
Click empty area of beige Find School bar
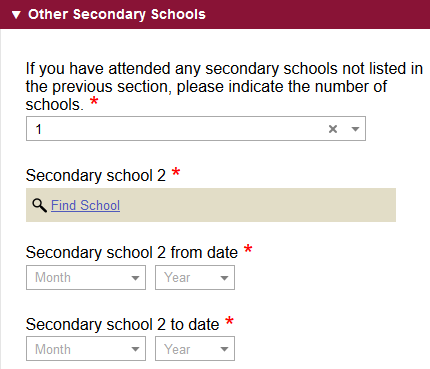coord(257,205)
